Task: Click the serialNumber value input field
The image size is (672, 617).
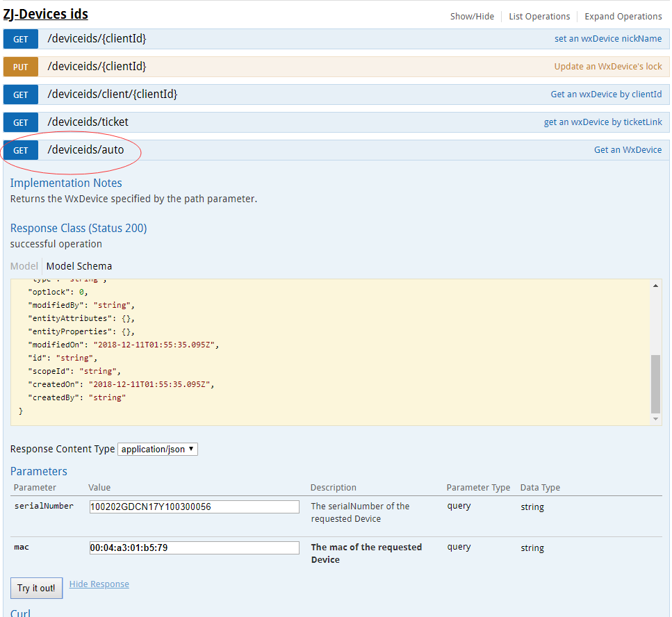Action: click(194, 507)
